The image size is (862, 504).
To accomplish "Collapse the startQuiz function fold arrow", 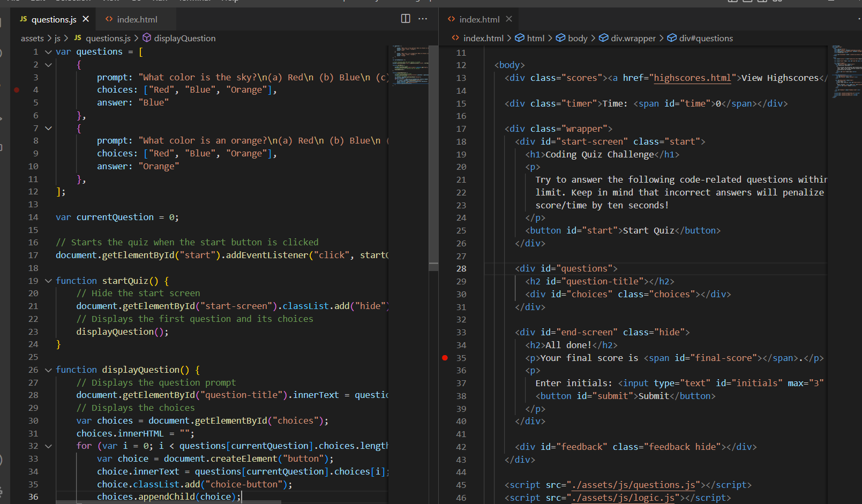I will pos(48,281).
